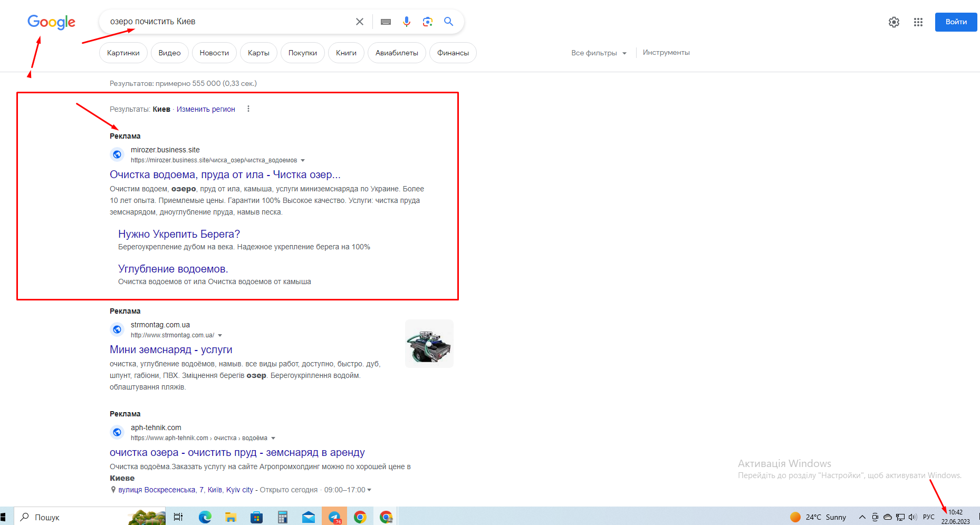Open three-dot menu next to Изменить регион
This screenshot has height=525, width=980.
(x=248, y=109)
